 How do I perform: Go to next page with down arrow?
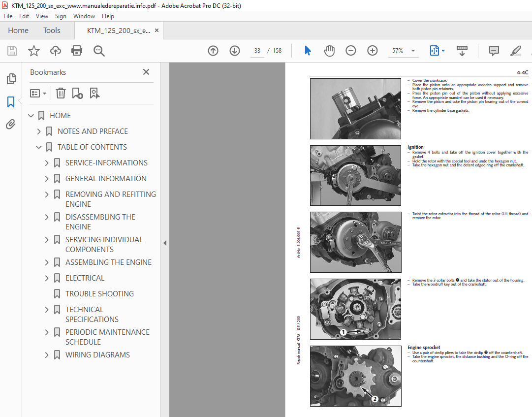pyautogui.click(x=234, y=50)
